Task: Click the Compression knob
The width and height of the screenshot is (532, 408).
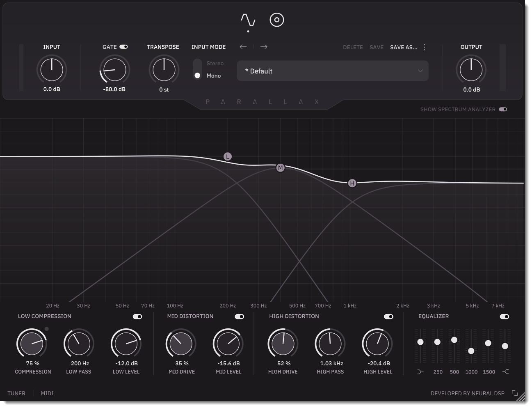Action: point(32,344)
